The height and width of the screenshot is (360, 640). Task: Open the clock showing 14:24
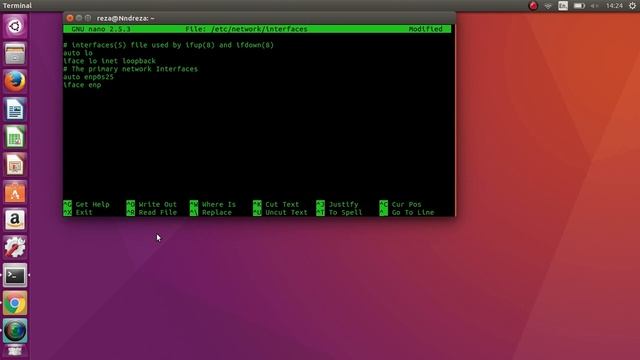click(x=614, y=6)
